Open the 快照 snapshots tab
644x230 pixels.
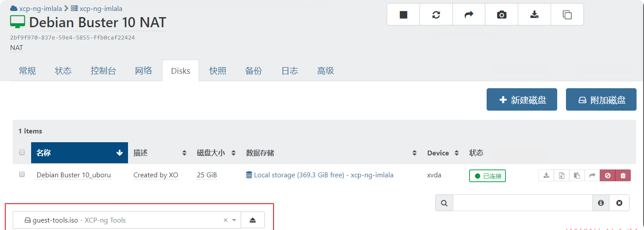(218, 71)
